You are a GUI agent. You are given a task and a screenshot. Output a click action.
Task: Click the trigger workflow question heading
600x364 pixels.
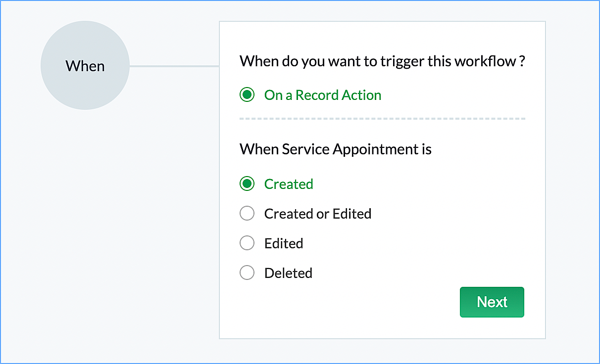tap(382, 62)
